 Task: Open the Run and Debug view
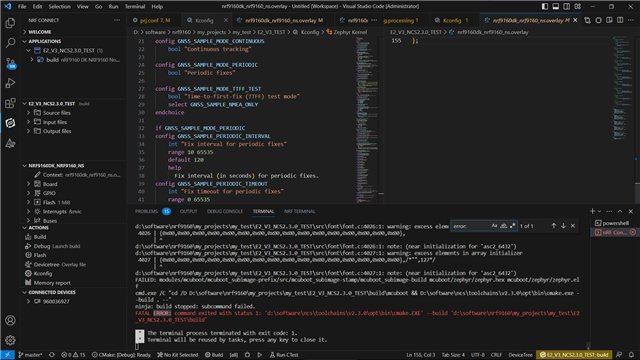(x=10, y=83)
